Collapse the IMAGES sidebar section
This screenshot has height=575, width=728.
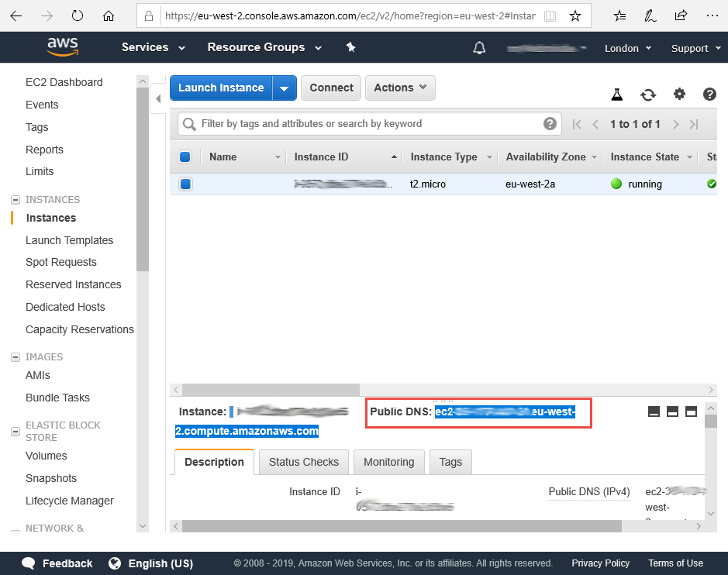[x=16, y=357]
